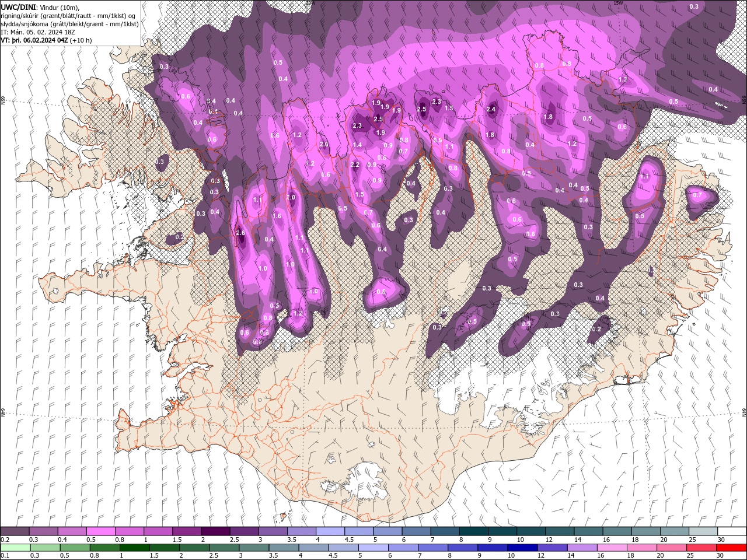Viewport: 747px width, 560px height.
Task: Click the rose red 25–30 rain legend swatch
Action: [x=700, y=548]
